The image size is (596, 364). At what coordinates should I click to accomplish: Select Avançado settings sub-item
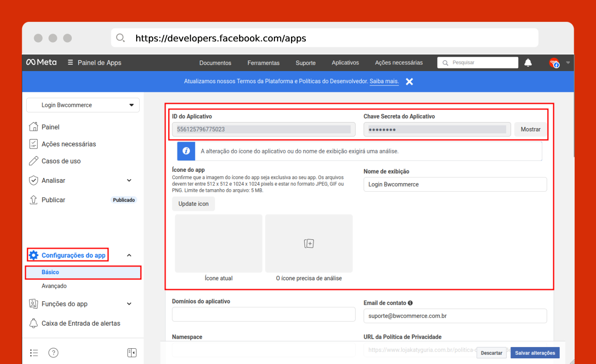[54, 286]
